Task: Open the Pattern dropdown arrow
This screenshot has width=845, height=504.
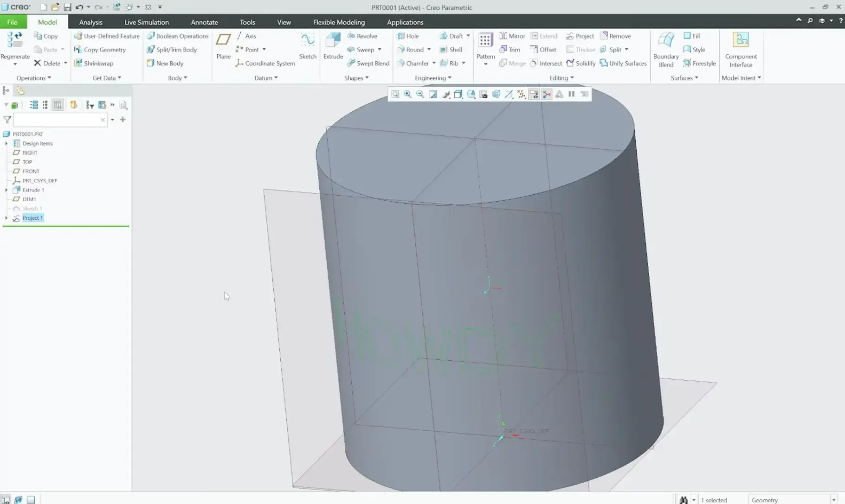Action: (x=485, y=64)
